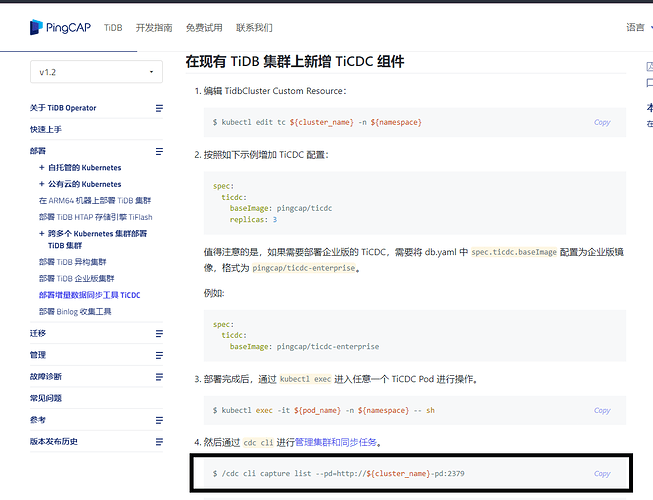The image size is (653, 500).
Task: Click the PingCAP logo
Action: 60,27
